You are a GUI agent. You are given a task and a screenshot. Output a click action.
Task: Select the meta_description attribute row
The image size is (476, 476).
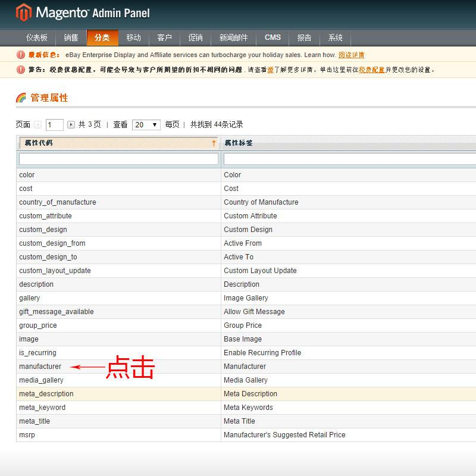pos(46,394)
